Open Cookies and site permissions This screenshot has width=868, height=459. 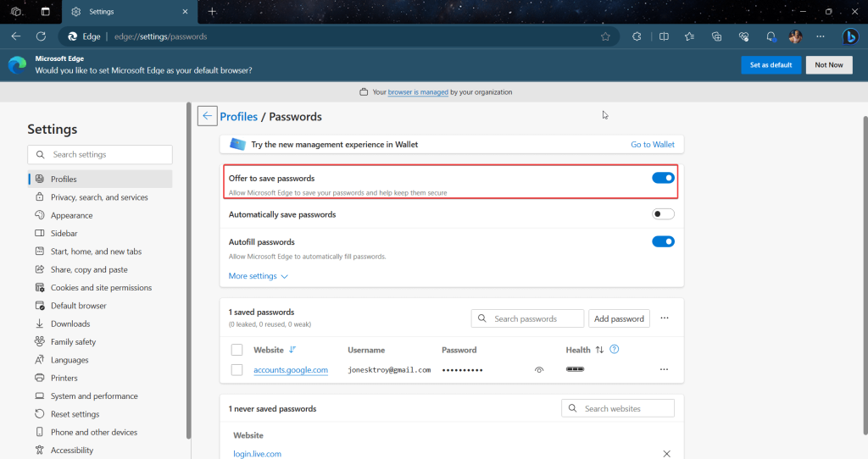tap(100, 288)
